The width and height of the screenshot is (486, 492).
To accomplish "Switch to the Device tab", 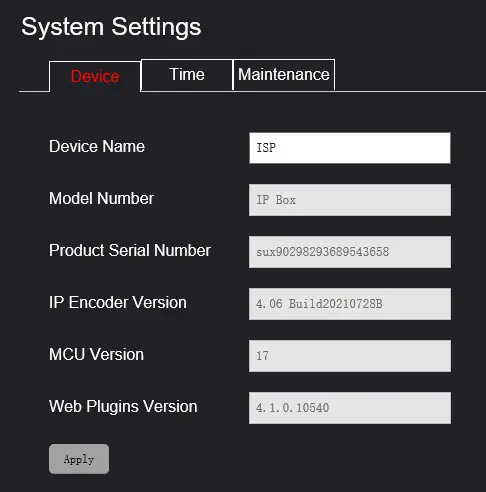I will 95,76.
